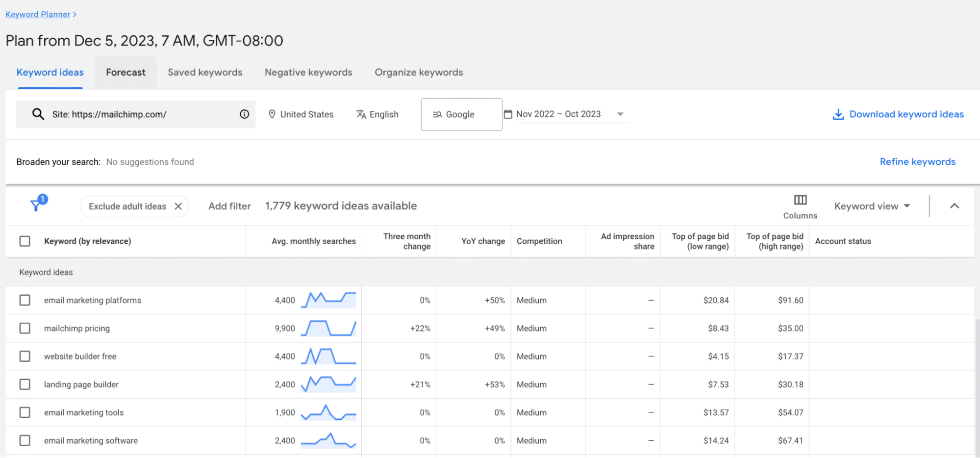Click keyword 'email marketing platforms'
980x458 pixels.
click(x=93, y=300)
